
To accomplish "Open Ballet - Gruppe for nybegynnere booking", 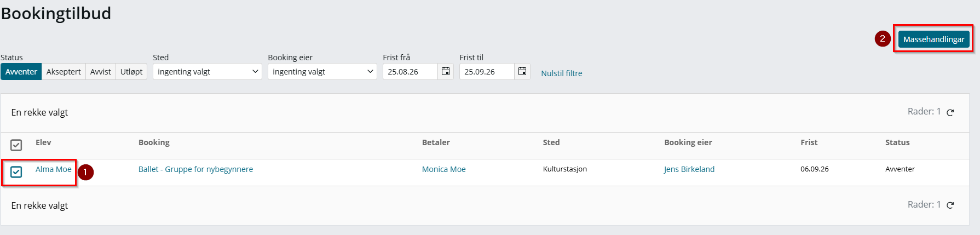I will [195, 169].
